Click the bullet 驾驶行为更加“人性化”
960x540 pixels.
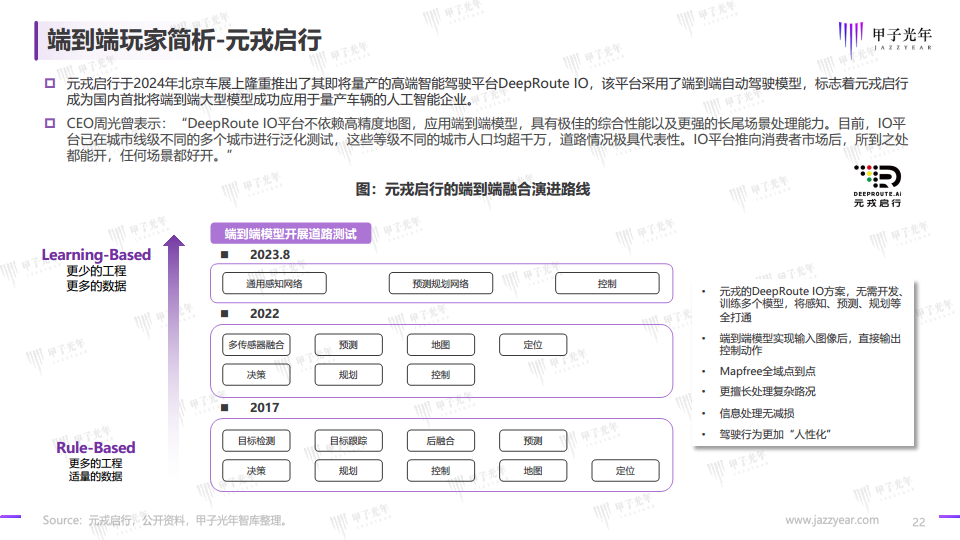click(774, 434)
